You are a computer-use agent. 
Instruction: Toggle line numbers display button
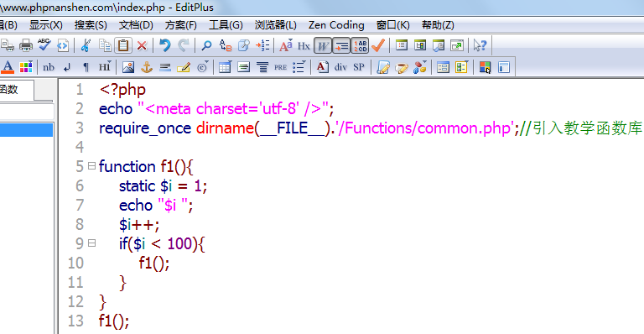click(360, 45)
